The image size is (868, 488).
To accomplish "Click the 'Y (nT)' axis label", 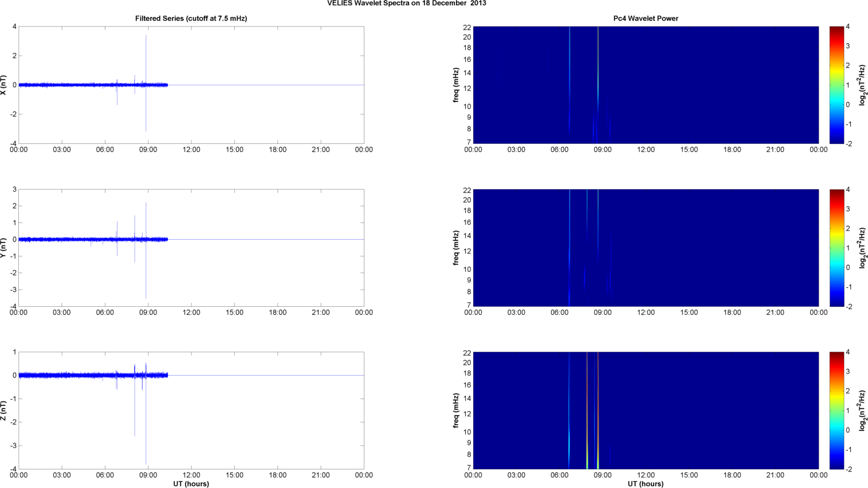I will tap(4, 248).
